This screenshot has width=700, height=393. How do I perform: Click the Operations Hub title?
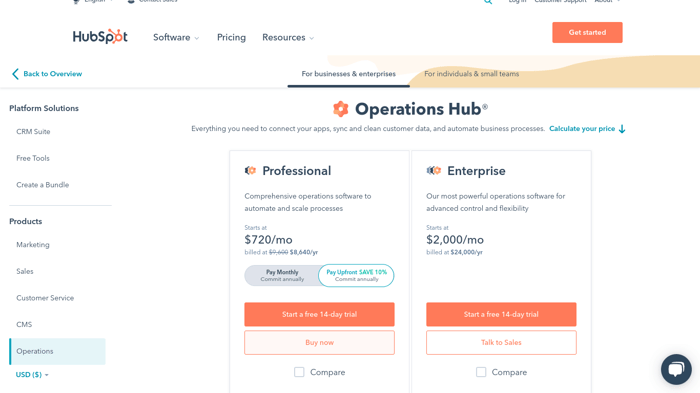pos(421,109)
